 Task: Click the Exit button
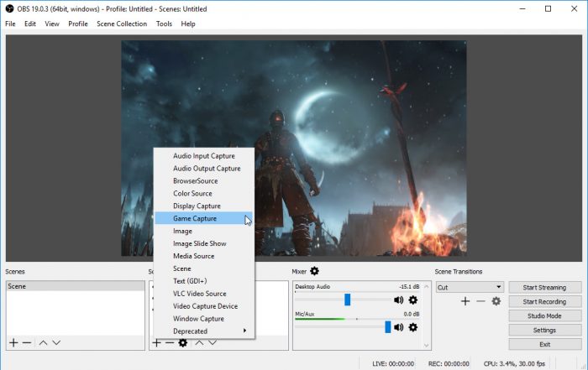coord(544,344)
